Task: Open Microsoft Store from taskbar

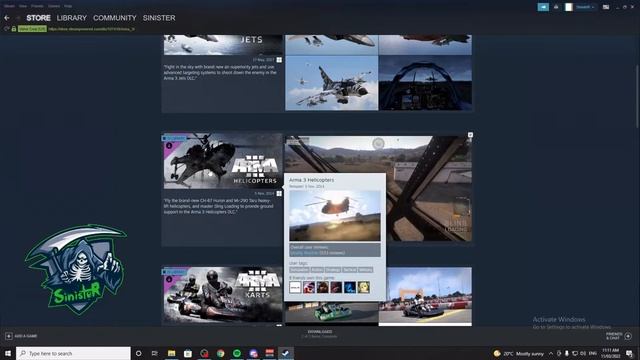Action: [x=188, y=353]
